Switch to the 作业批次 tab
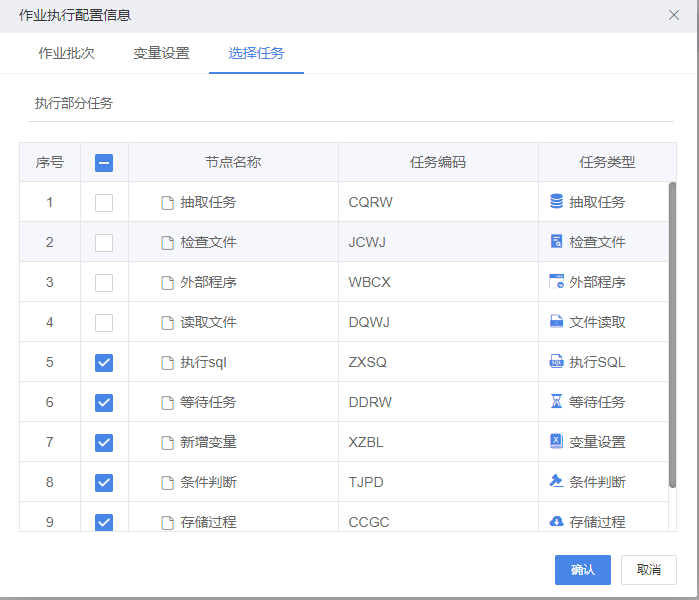The width and height of the screenshot is (699, 600). (x=66, y=53)
